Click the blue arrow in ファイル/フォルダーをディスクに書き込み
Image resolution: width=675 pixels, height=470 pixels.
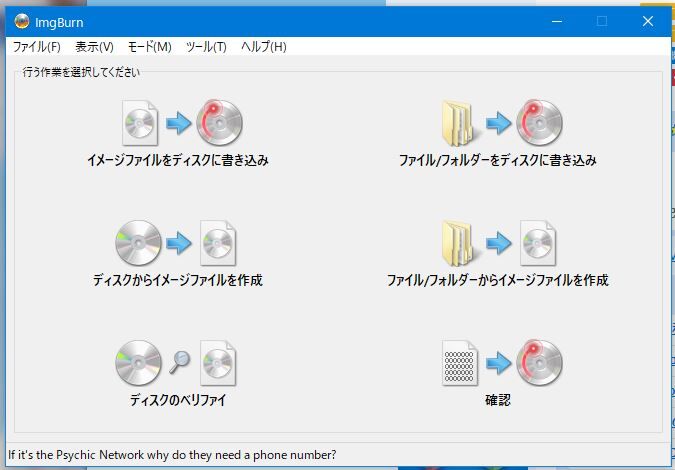tap(499, 124)
